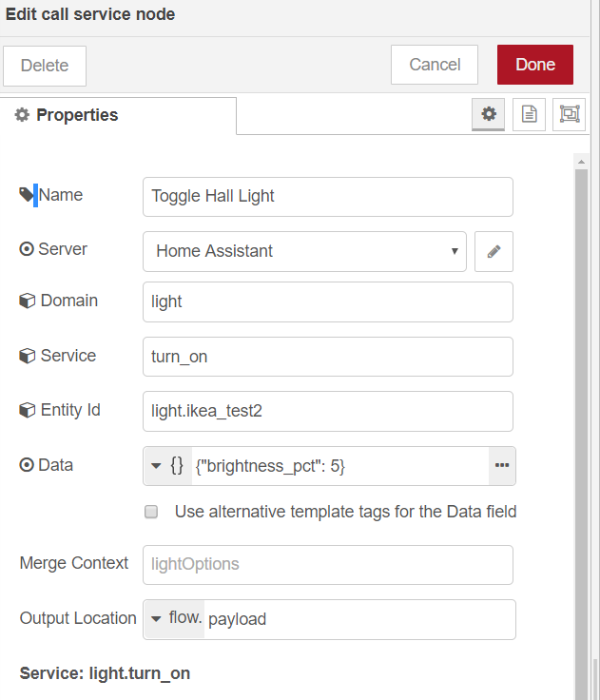Click the curly braces JSON type icon
Image resolution: width=600 pixels, height=700 pixels.
pos(177,466)
